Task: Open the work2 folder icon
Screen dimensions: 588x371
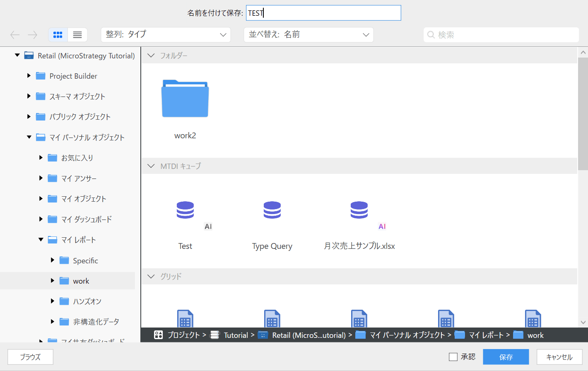Action: pyautogui.click(x=185, y=99)
